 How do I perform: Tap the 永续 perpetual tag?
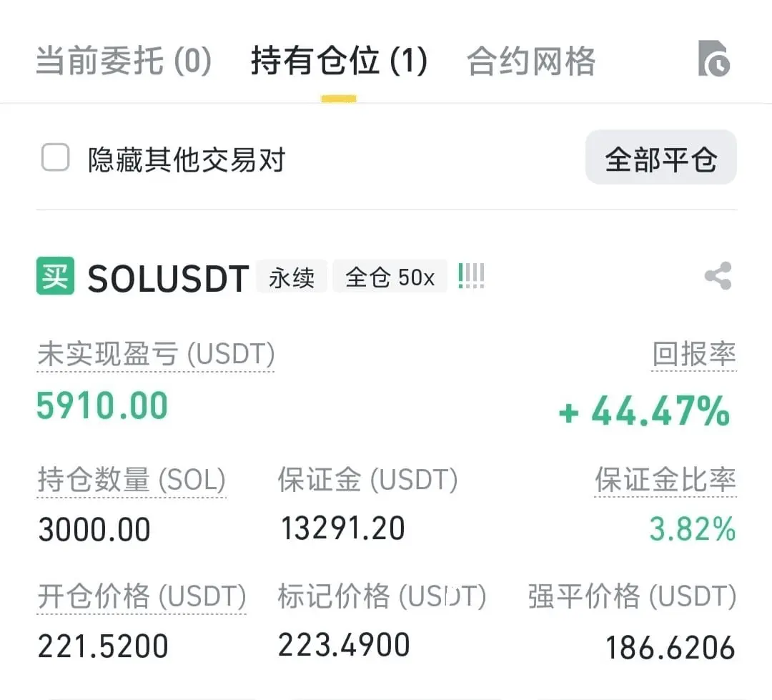[x=292, y=277]
